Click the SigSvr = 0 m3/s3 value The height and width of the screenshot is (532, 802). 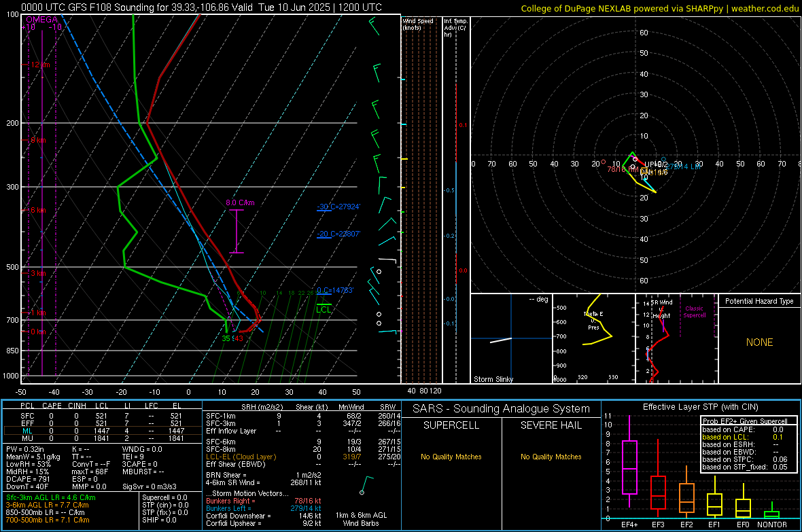(x=150, y=486)
